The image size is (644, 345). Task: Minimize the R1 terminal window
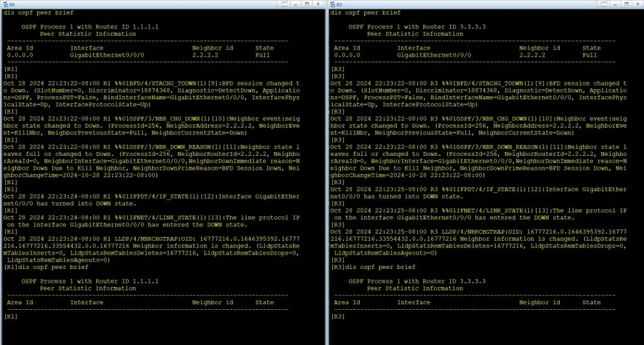pos(296,4)
